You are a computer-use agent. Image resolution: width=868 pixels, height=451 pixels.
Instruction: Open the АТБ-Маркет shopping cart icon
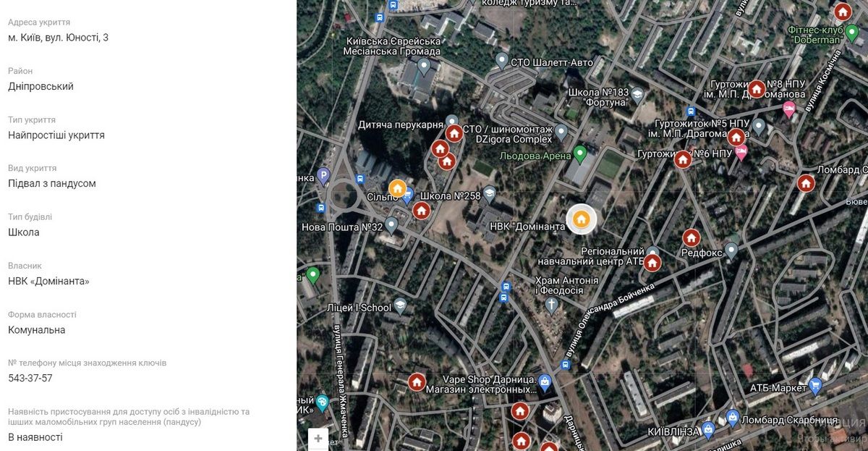coord(816,386)
